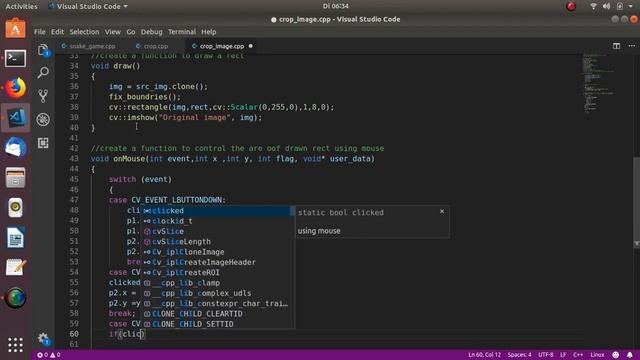
Task: Change end of line sequence LF
Action: (x=563, y=355)
